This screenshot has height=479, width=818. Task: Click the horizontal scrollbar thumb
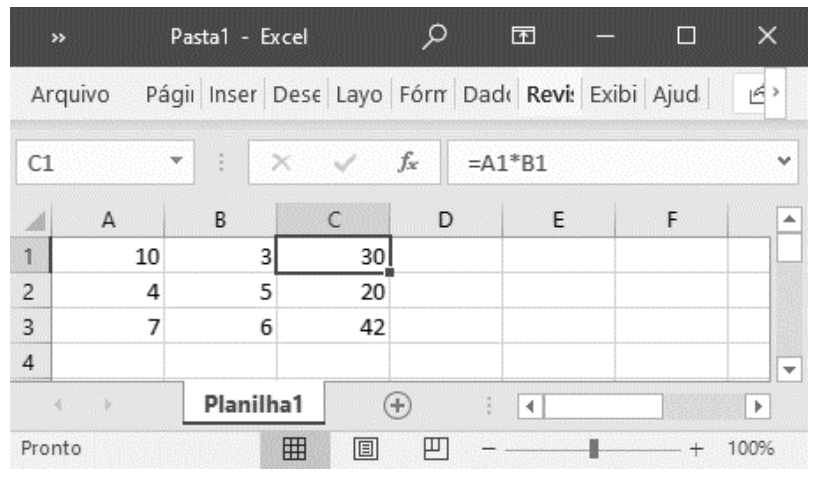(x=604, y=406)
